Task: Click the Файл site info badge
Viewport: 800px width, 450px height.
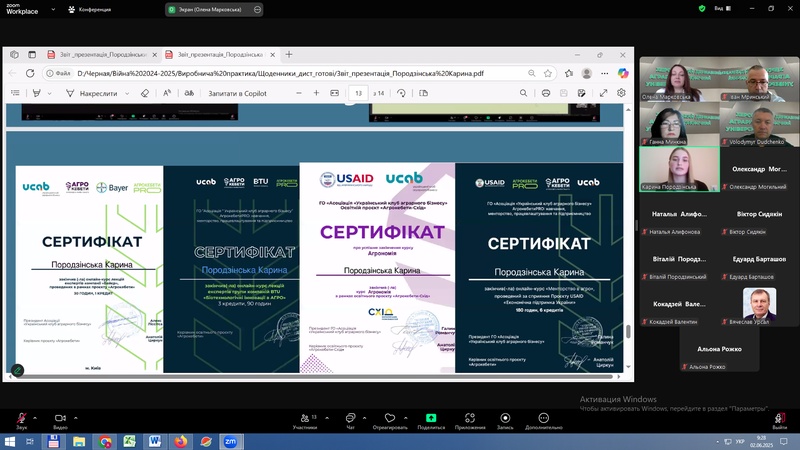Action: pyautogui.click(x=59, y=73)
